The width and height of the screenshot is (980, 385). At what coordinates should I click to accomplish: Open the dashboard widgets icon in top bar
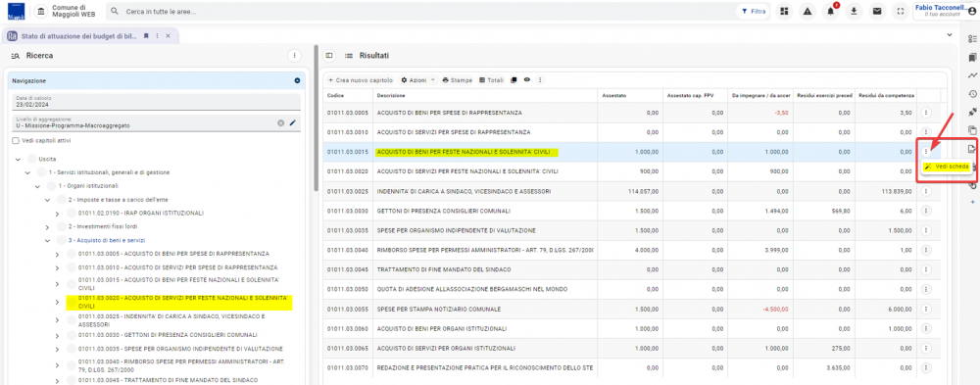784,11
